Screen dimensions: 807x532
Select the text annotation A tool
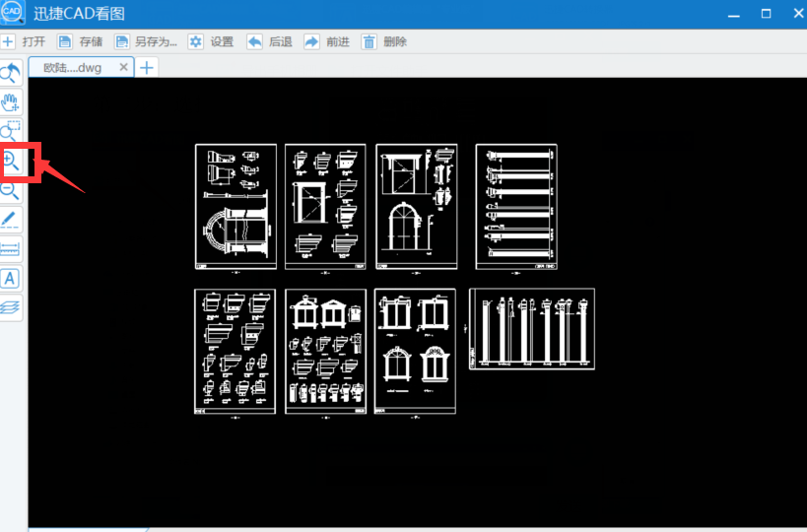[x=10, y=279]
